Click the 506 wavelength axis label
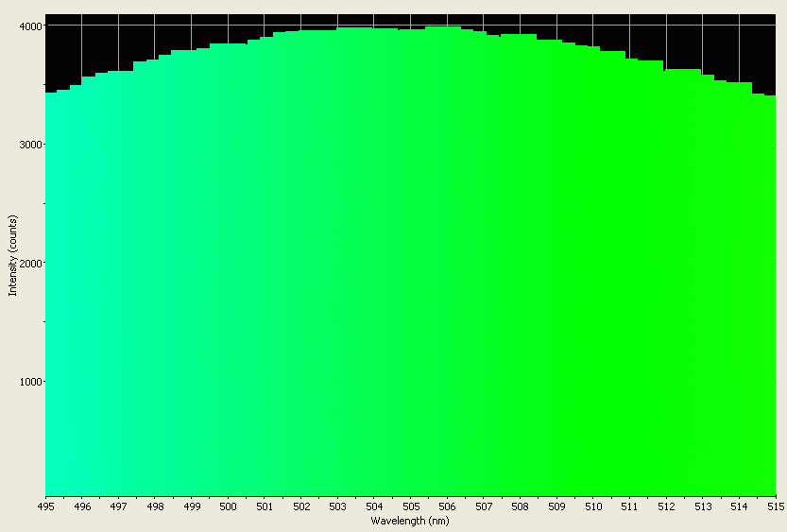 (447, 506)
